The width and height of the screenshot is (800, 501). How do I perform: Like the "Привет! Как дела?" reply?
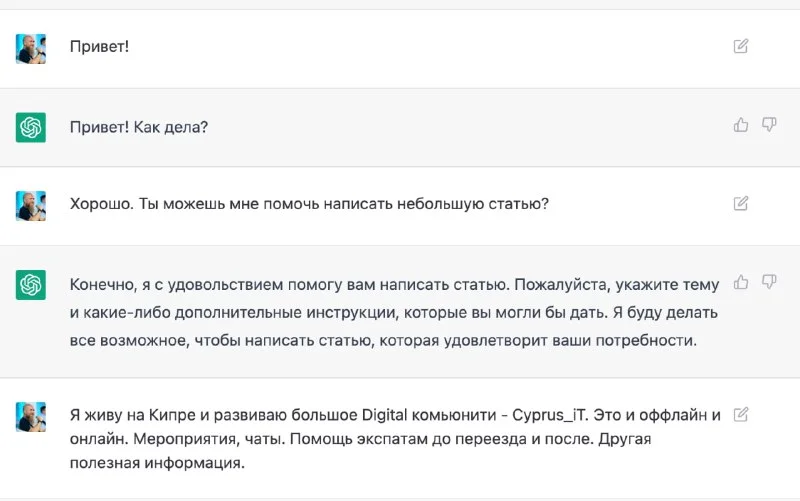tap(741, 125)
